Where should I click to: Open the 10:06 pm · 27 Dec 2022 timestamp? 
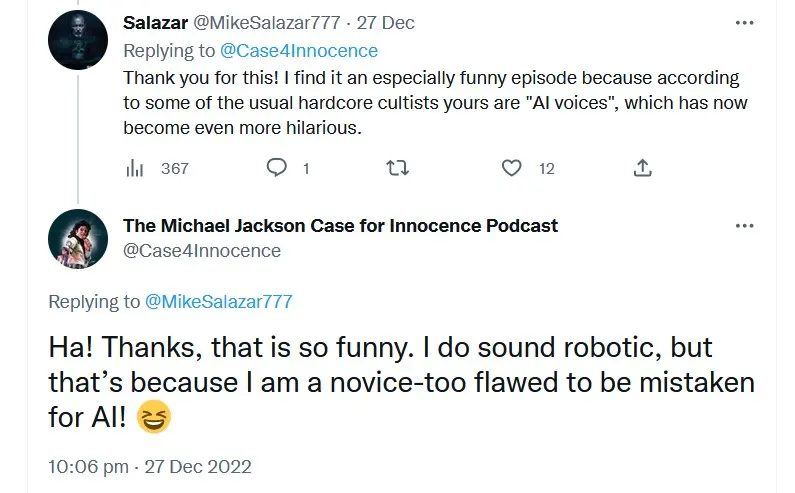tap(150, 466)
